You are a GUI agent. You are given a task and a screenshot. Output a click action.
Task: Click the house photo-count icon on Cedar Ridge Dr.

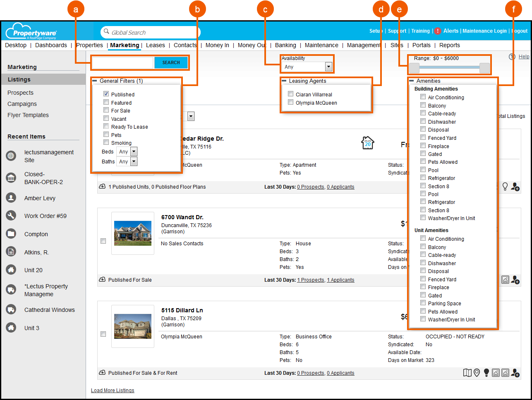pyautogui.click(x=367, y=142)
